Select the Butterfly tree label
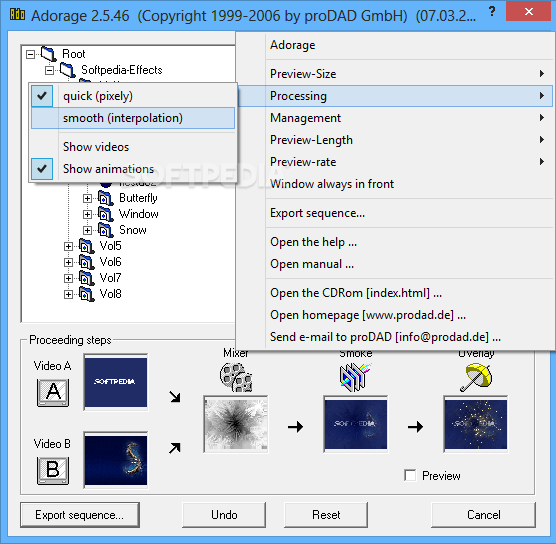 pyautogui.click(x=138, y=198)
